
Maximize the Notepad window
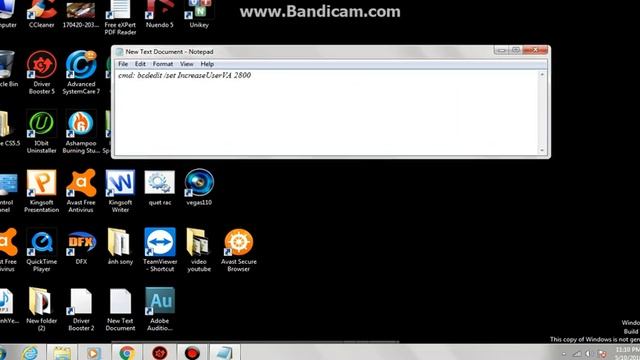pyautogui.click(x=516, y=50)
